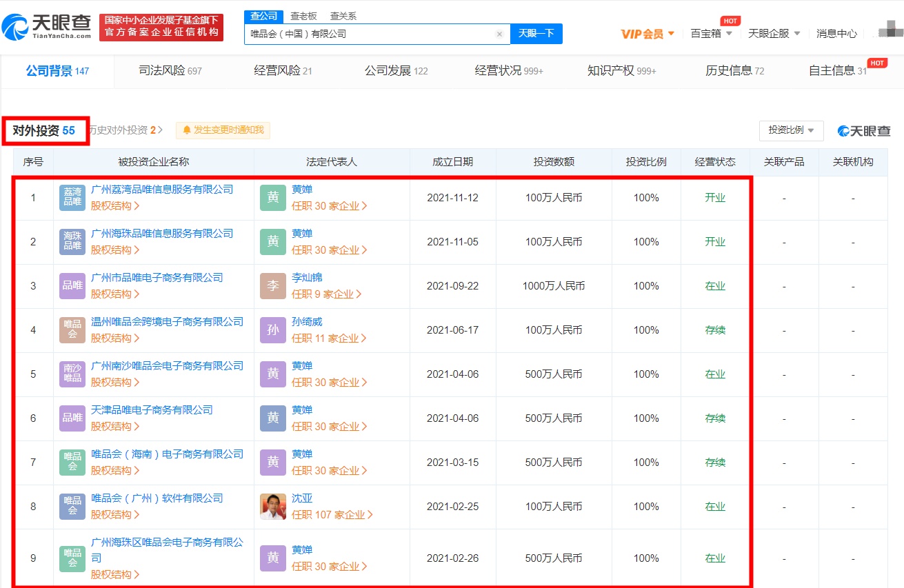904x588 pixels.
Task: Open 任职 11 家企业 link for 孙绮威
Action: tap(330, 338)
